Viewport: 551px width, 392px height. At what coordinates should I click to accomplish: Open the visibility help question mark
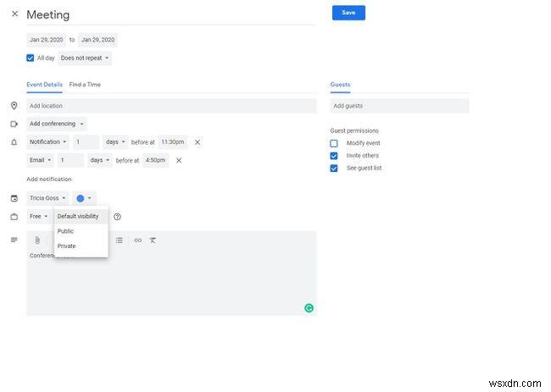117,217
